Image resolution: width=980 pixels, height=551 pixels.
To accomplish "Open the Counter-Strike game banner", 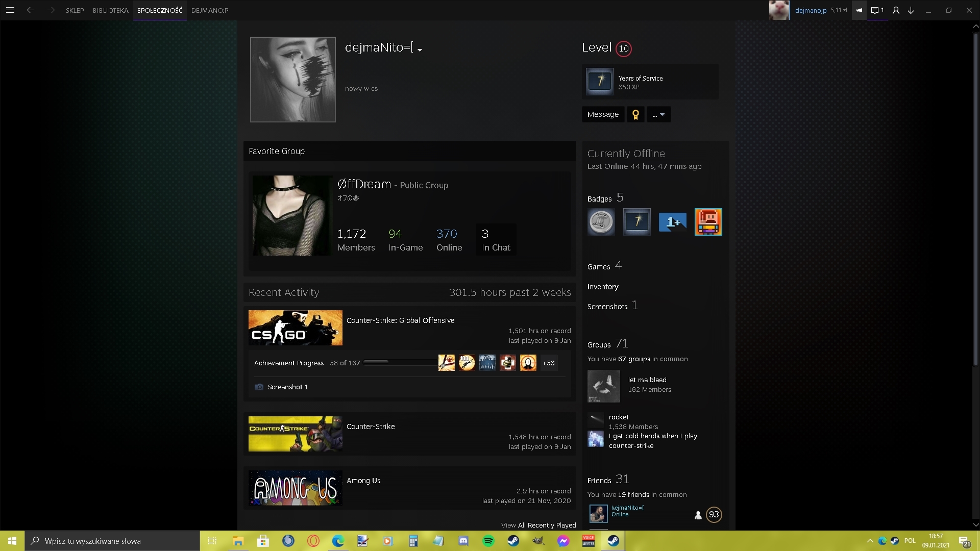I will [295, 434].
